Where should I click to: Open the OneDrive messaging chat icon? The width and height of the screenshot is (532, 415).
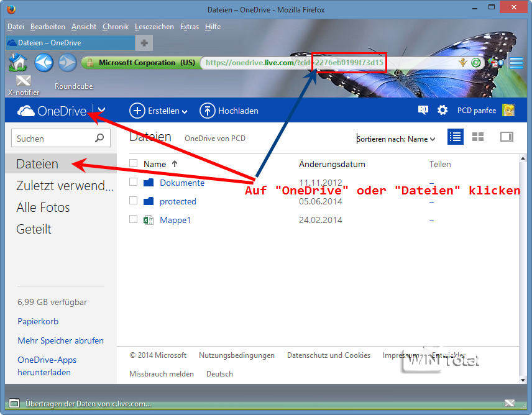[x=423, y=110]
